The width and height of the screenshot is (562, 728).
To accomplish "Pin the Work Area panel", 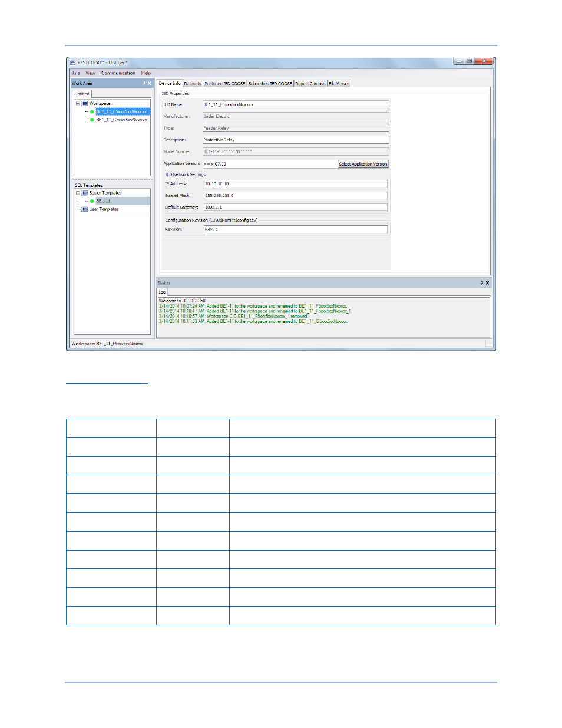I will [144, 83].
